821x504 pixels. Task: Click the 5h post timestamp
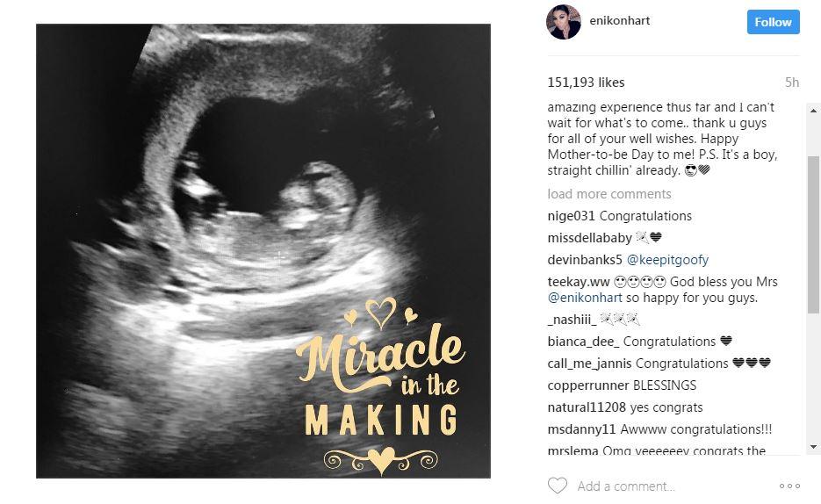click(792, 83)
